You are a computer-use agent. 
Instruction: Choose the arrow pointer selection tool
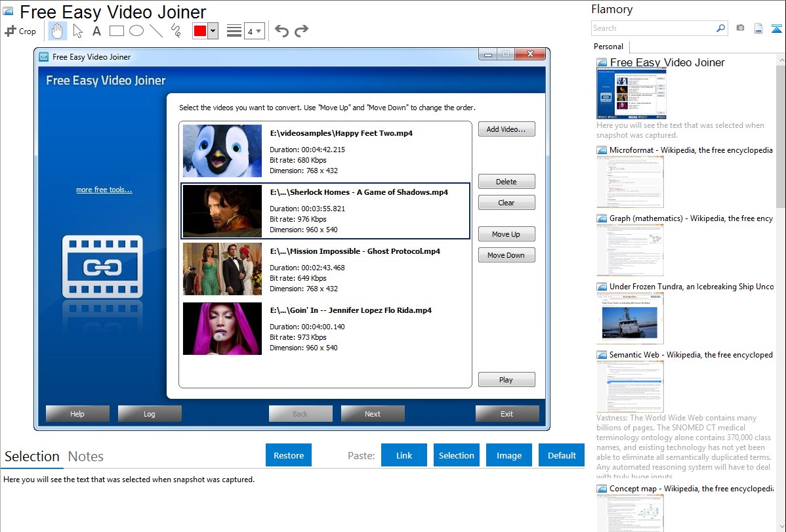pos(77,31)
